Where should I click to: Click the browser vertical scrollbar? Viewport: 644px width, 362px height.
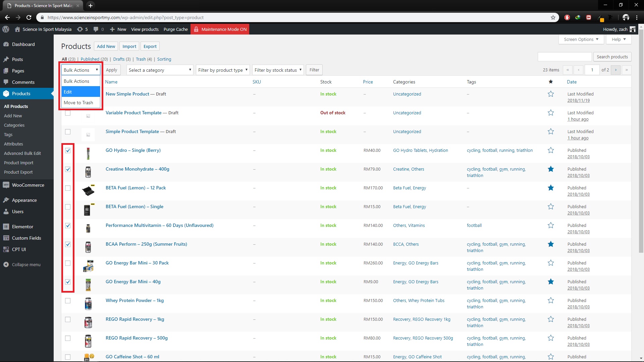(x=641, y=141)
